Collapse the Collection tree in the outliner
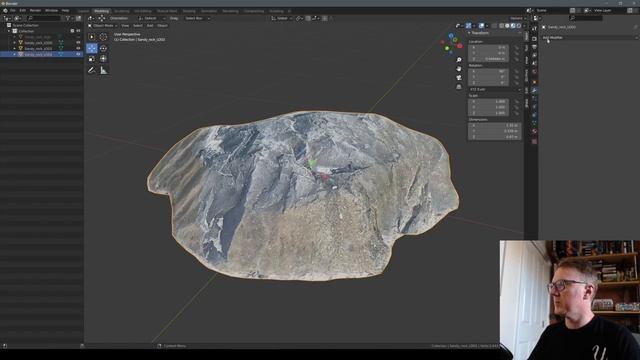The height and width of the screenshot is (360, 640). (9, 31)
